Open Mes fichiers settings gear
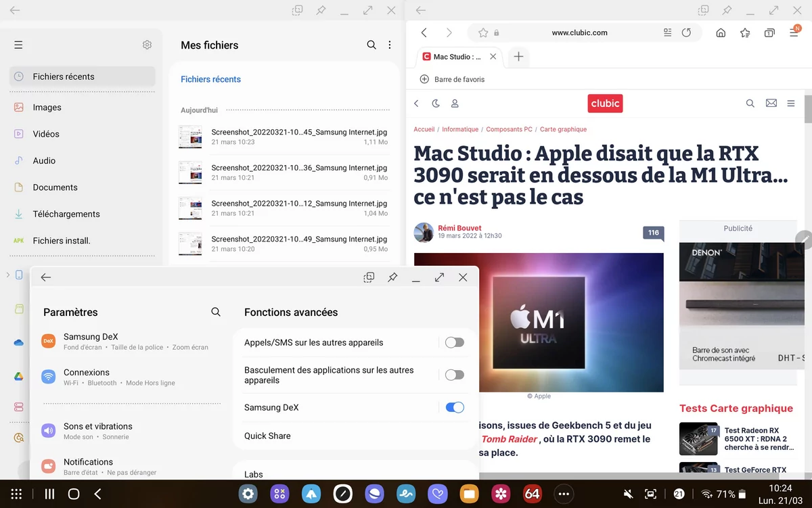812x508 pixels. [147, 45]
